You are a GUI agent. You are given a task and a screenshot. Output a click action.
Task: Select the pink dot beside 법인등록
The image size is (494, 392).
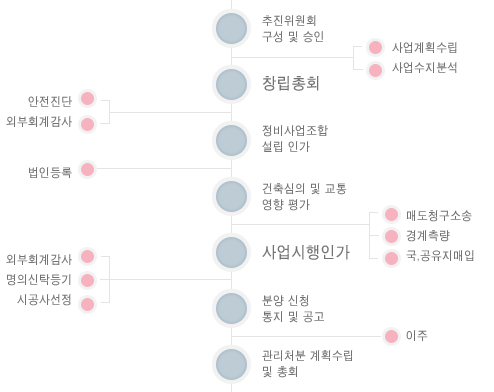click(87, 170)
